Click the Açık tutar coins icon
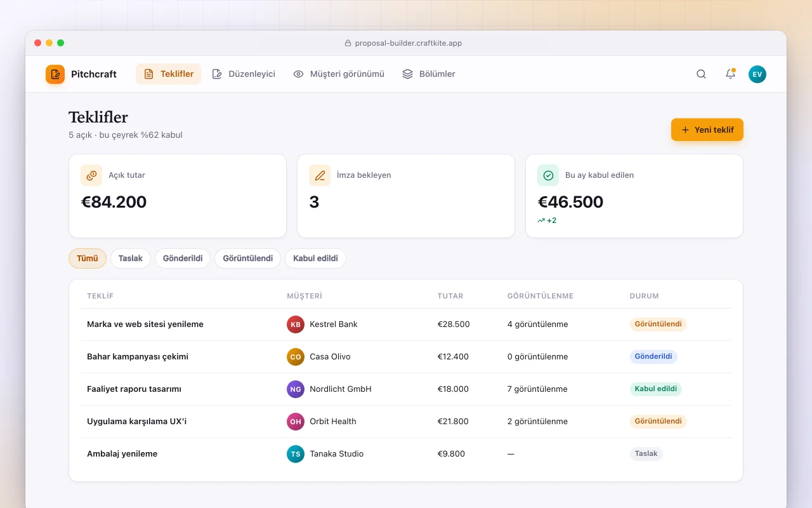The image size is (812, 508). pyautogui.click(x=91, y=175)
